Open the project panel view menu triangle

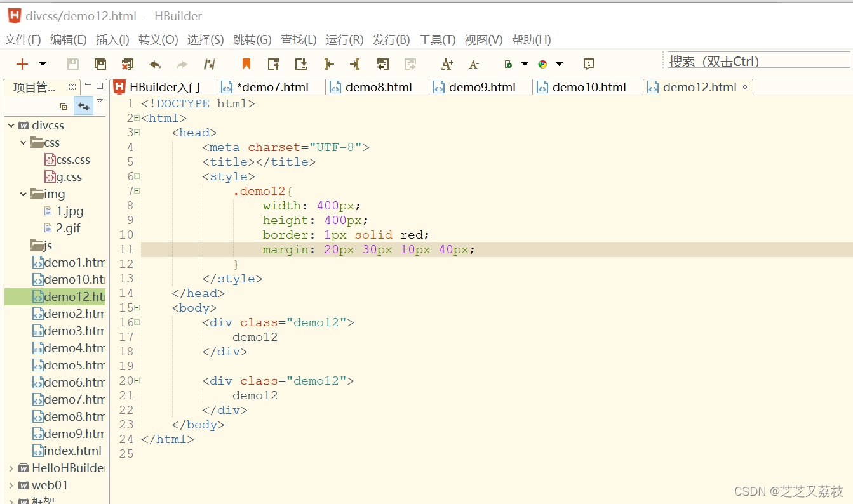click(x=100, y=100)
